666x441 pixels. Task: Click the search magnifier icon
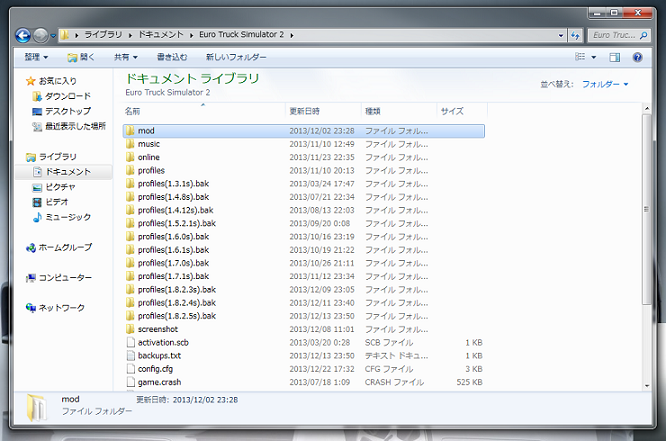tap(644, 35)
